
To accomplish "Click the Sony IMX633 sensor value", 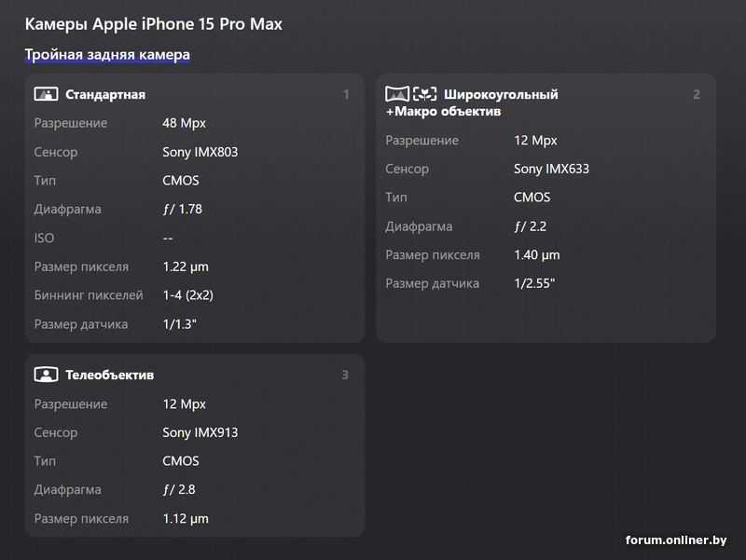I will pos(551,170).
